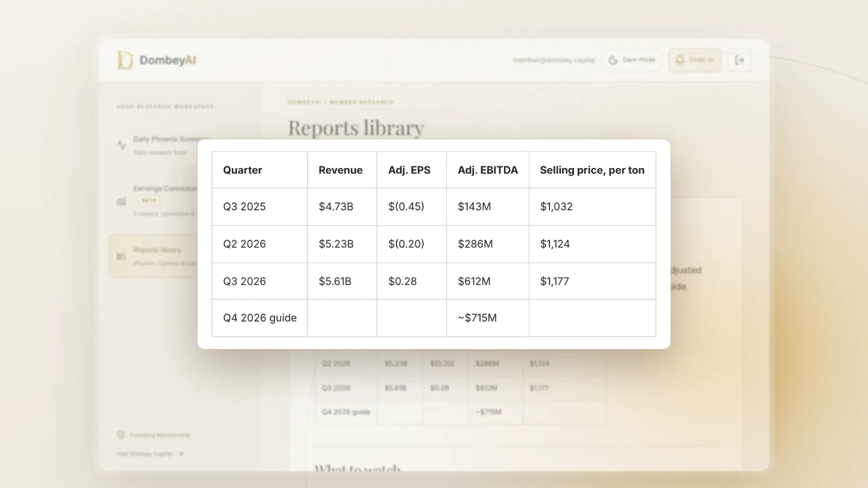Click the Reports library books icon
The width and height of the screenshot is (868, 488).
tap(121, 256)
